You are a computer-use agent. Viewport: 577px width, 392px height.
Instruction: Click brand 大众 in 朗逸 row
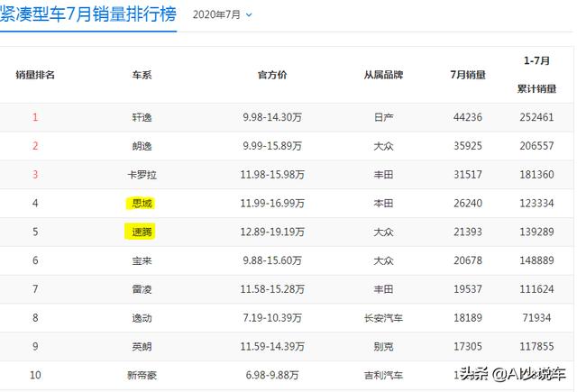click(383, 146)
